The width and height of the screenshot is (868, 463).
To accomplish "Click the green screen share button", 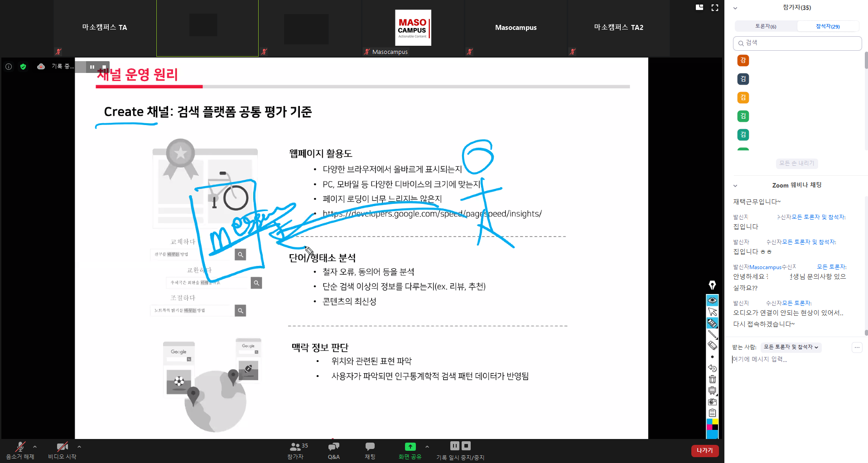I will pyautogui.click(x=410, y=450).
